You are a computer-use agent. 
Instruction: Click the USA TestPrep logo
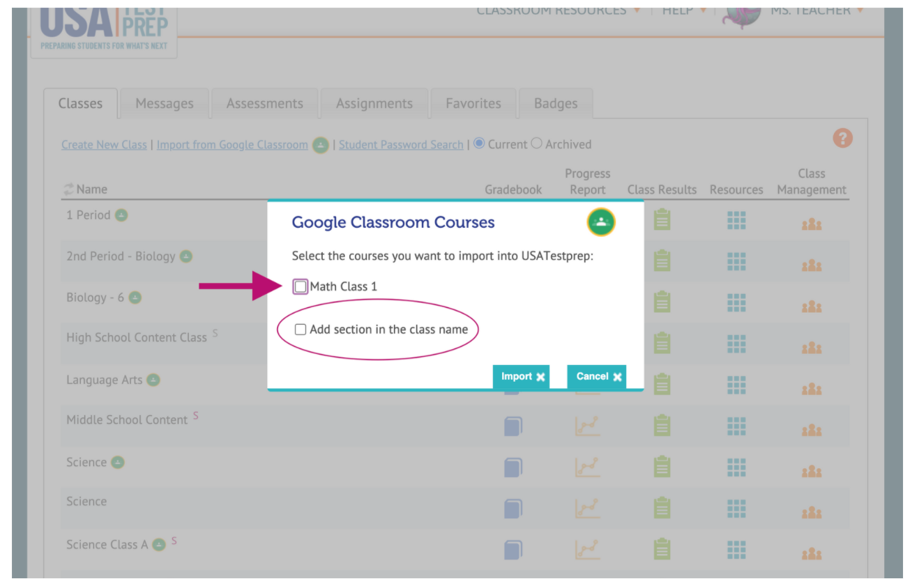point(104,29)
